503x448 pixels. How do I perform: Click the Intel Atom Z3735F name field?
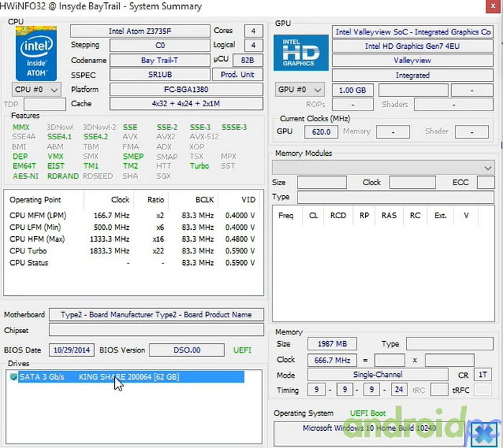click(140, 31)
